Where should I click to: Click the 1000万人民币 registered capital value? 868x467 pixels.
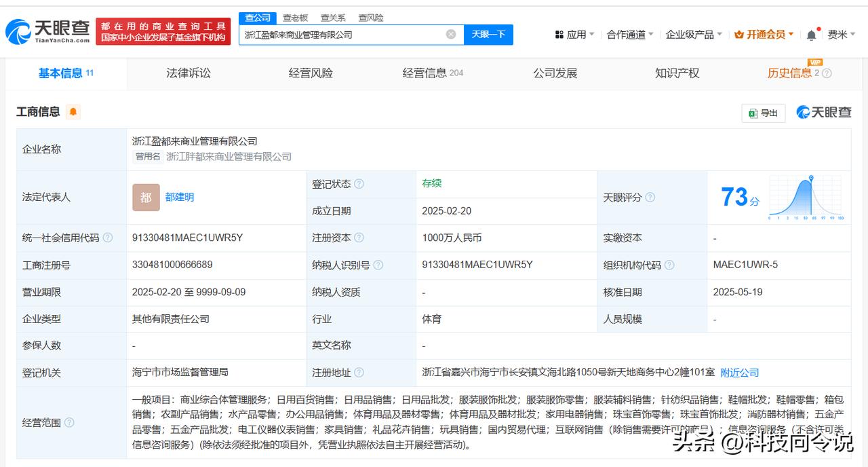pyautogui.click(x=452, y=238)
